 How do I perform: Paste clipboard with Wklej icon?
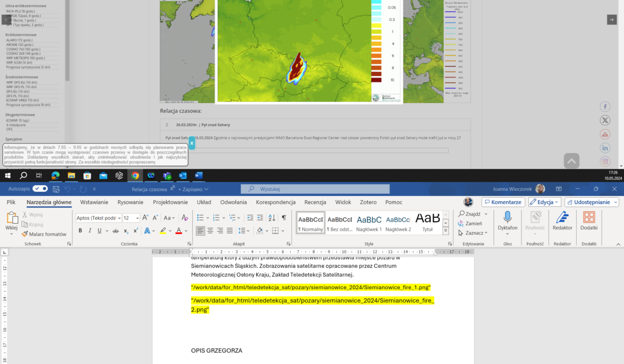point(11,217)
